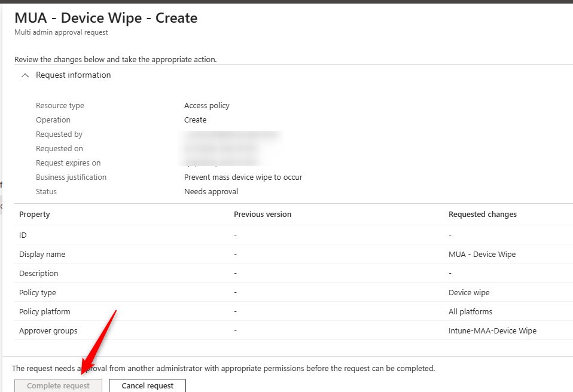Image resolution: width=573 pixels, height=392 pixels.
Task: Select the Policy platform value All platforms
Action: [x=471, y=311]
